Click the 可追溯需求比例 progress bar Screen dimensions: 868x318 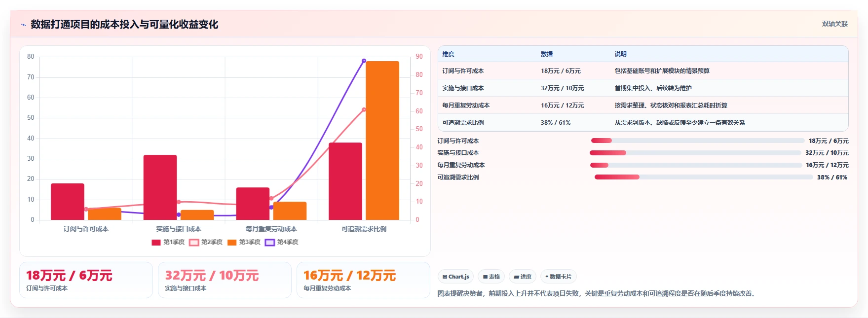pyautogui.click(x=704, y=177)
